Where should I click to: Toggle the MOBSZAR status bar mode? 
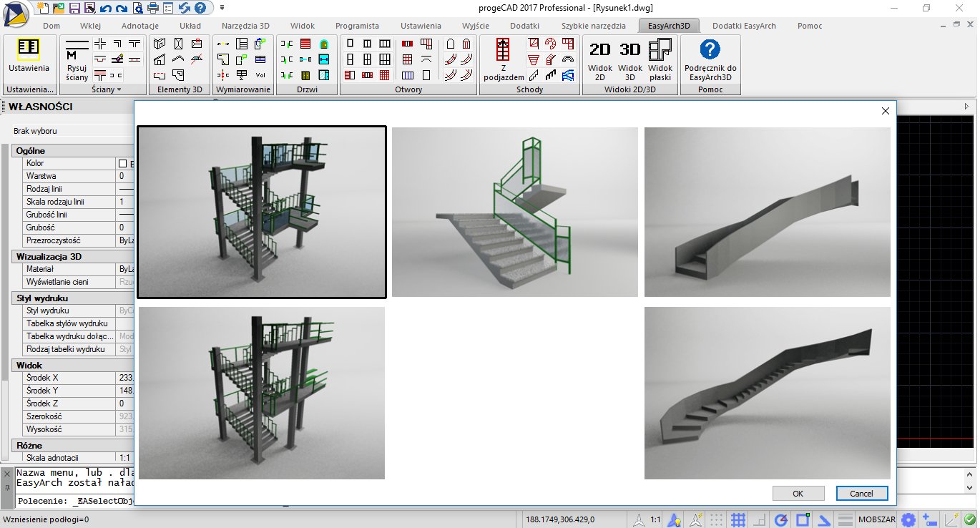876,519
